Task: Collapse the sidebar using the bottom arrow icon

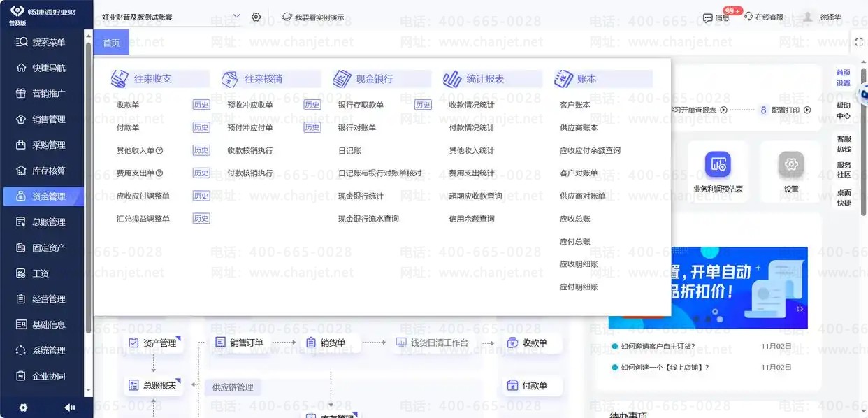Action: click(69, 408)
